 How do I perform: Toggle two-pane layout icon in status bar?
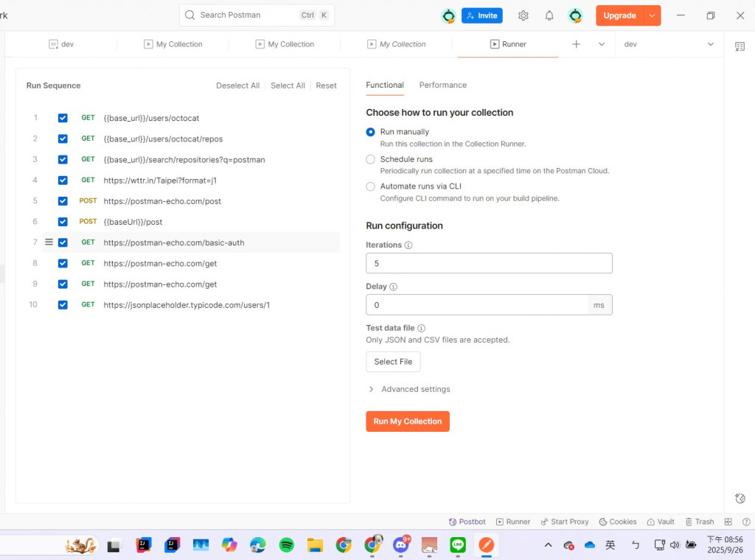coord(728,522)
